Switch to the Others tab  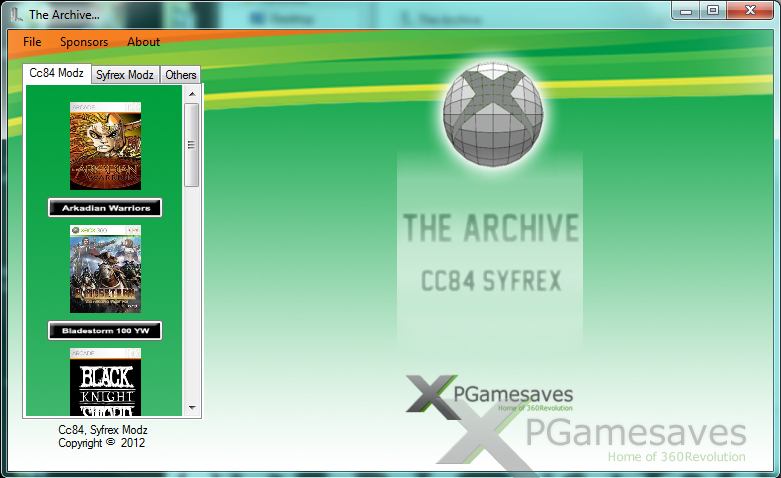(180, 75)
